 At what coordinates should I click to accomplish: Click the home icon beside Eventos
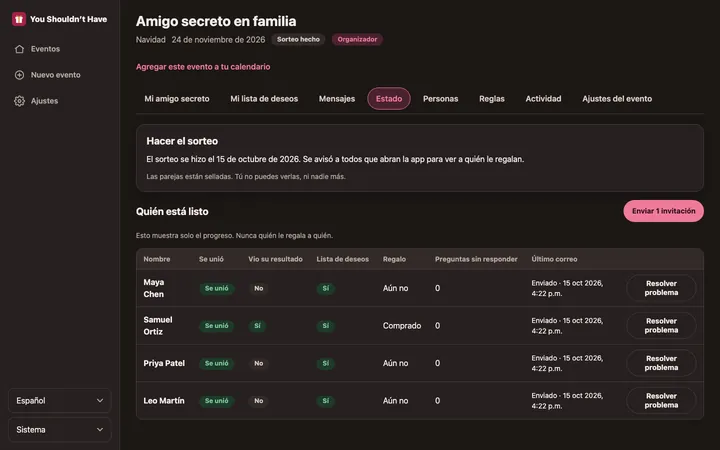19,49
